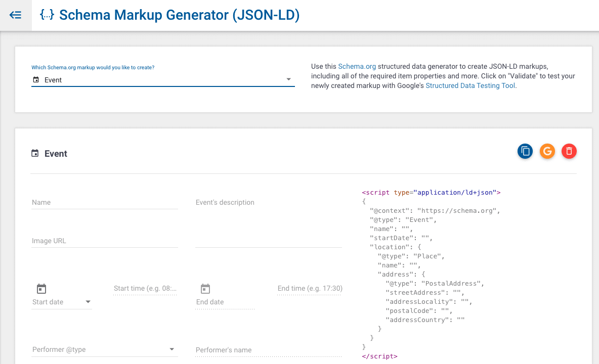599x364 pixels.
Task: Click the "addressLocality" code line
Action: coord(429,302)
